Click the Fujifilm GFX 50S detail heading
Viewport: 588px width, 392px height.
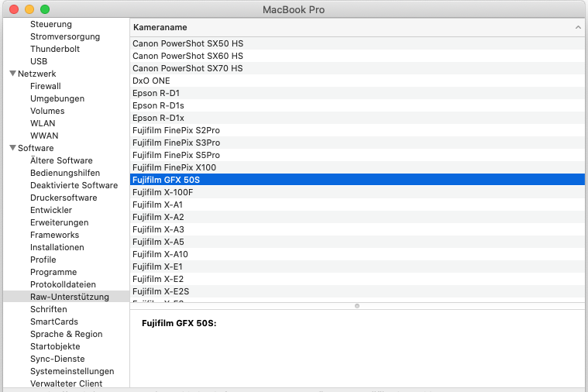[x=179, y=323]
